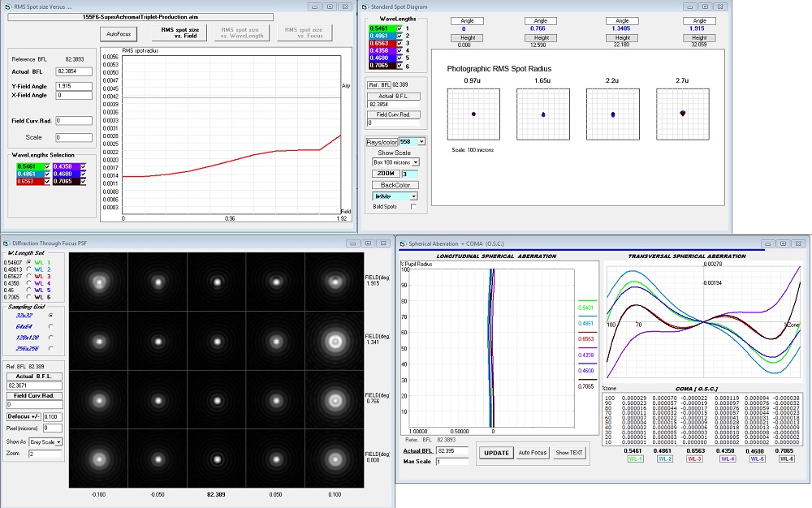
Task: Click the first spot diagram box labeled 0.97u
Action: (x=473, y=114)
